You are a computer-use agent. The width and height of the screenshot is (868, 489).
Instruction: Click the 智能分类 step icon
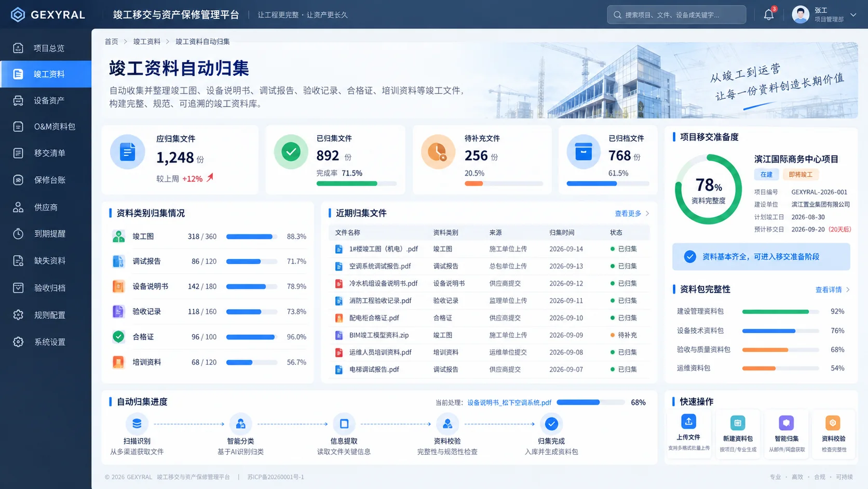tap(240, 424)
